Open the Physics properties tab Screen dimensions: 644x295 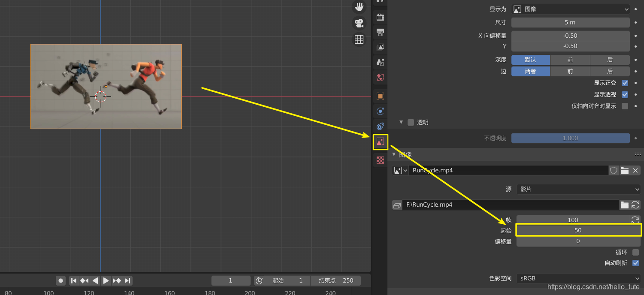pyautogui.click(x=380, y=111)
